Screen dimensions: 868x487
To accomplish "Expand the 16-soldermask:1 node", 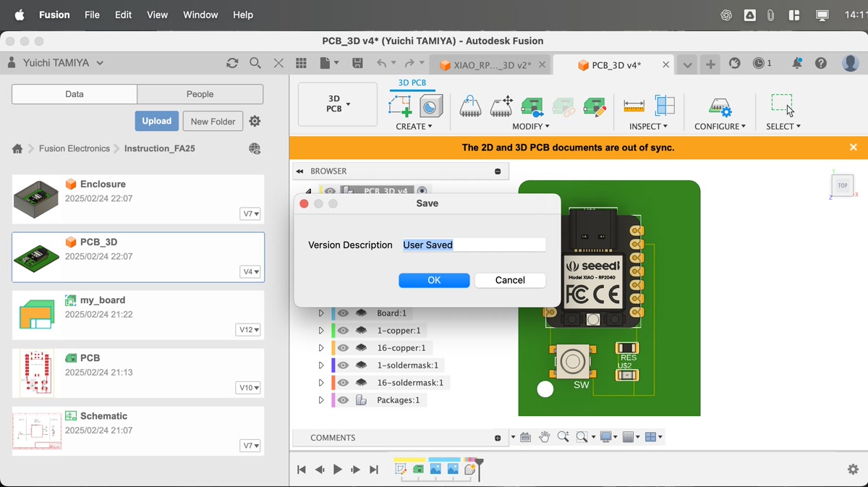I will 321,383.
